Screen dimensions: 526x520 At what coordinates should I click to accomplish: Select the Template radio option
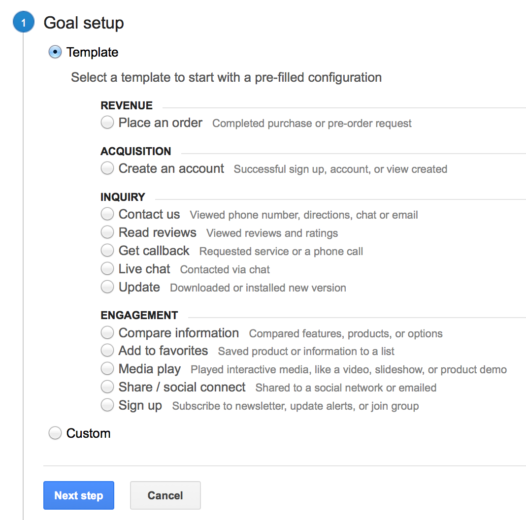coord(55,52)
